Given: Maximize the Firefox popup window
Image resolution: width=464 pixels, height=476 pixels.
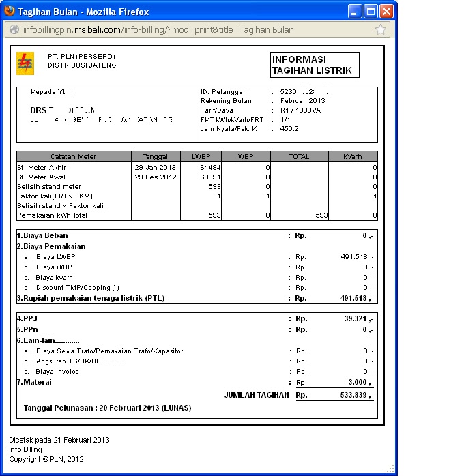Looking at the screenshot, I should (371, 12).
